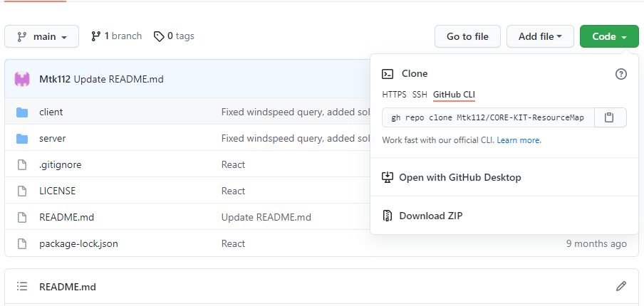Screen dimensions: 644x306
Task: Click the git branch icon beside '1 branch'
Action: [96, 36]
